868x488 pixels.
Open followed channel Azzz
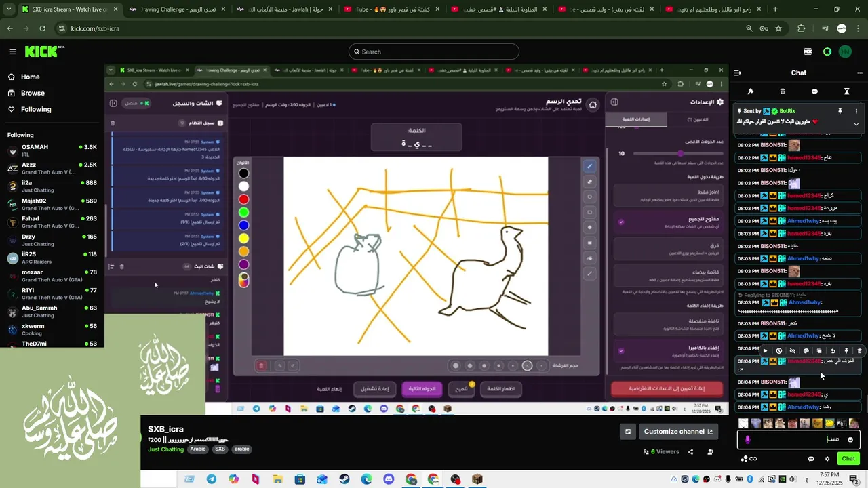(52, 168)
